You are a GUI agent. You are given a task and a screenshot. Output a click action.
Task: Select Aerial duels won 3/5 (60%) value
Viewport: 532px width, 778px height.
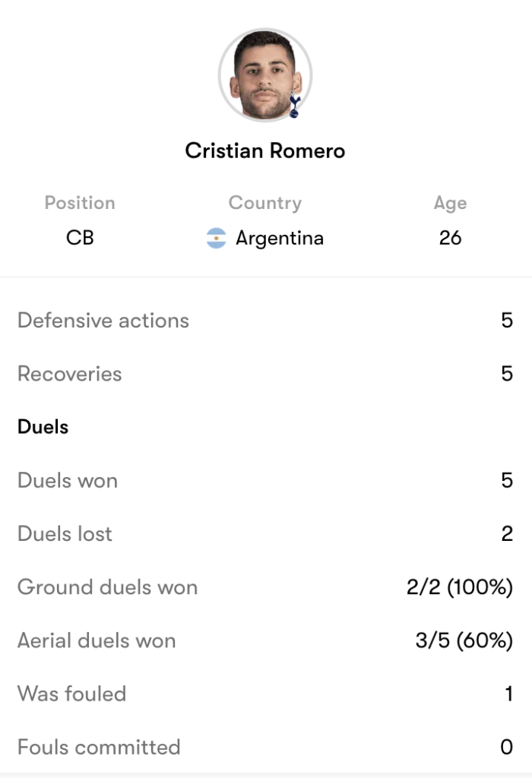point(464,640)
